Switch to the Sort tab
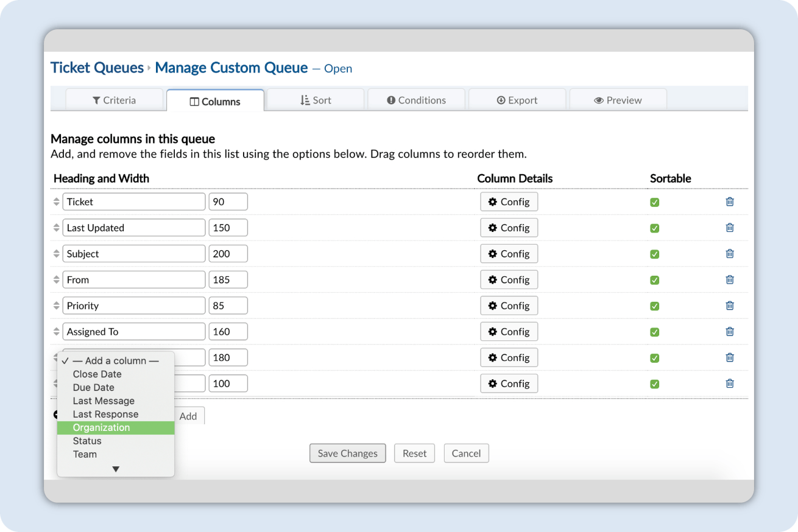 tap(316, 100)
